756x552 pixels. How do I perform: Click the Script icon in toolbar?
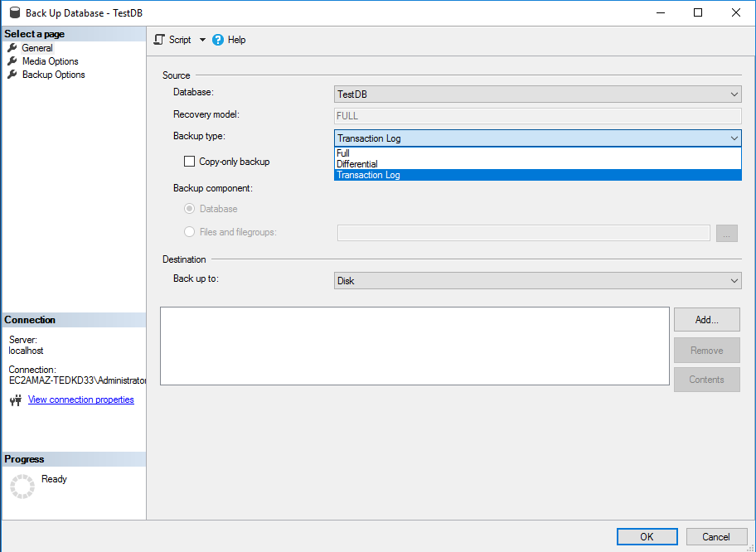click(x=160, y=40)
